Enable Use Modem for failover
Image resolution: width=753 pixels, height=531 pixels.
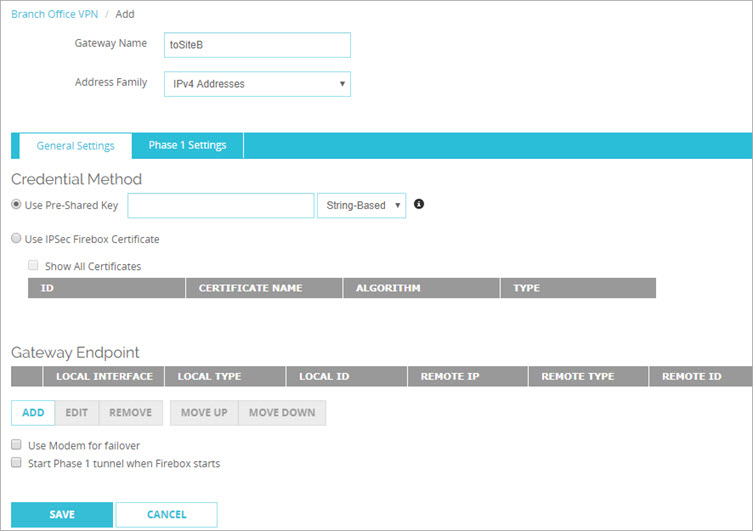click(x=16, y=445)
